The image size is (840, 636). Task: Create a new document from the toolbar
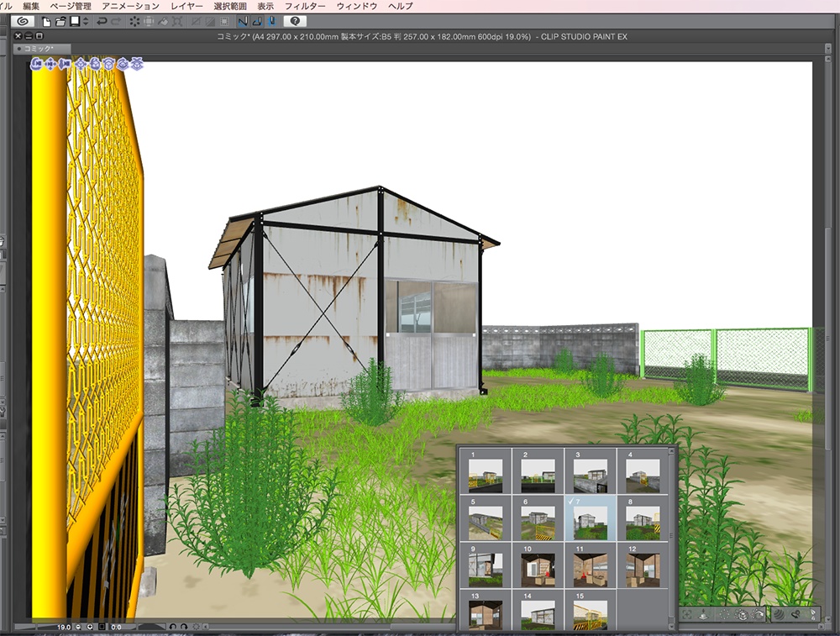(46, 22)
